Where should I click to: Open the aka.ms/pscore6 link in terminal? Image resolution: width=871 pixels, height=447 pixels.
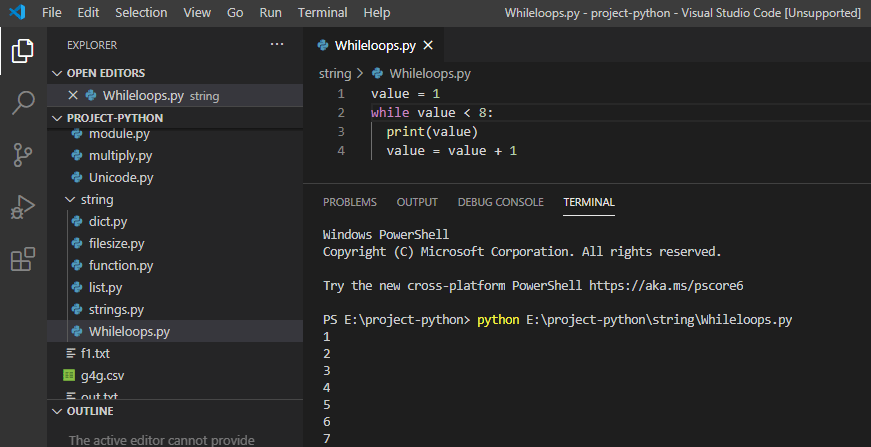tap(666, 286)
